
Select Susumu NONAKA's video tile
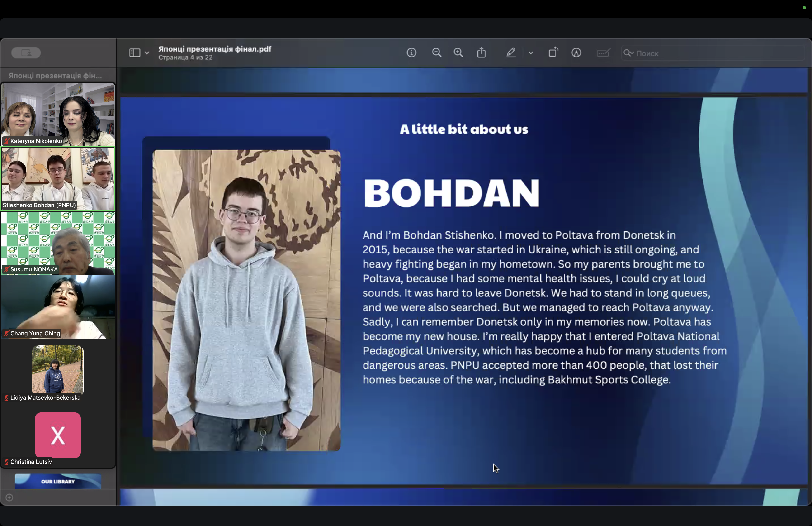click(58, 243)
